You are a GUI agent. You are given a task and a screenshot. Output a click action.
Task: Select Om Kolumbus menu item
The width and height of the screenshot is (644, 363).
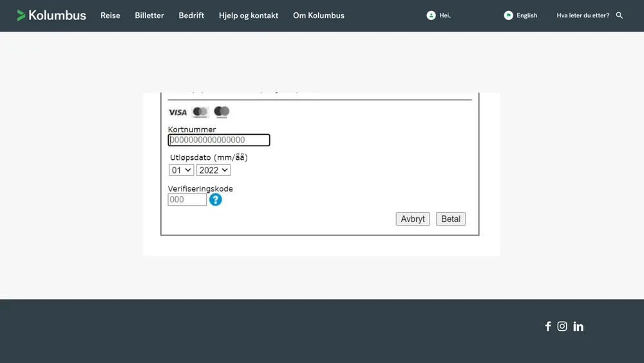[x=319, y=15]
